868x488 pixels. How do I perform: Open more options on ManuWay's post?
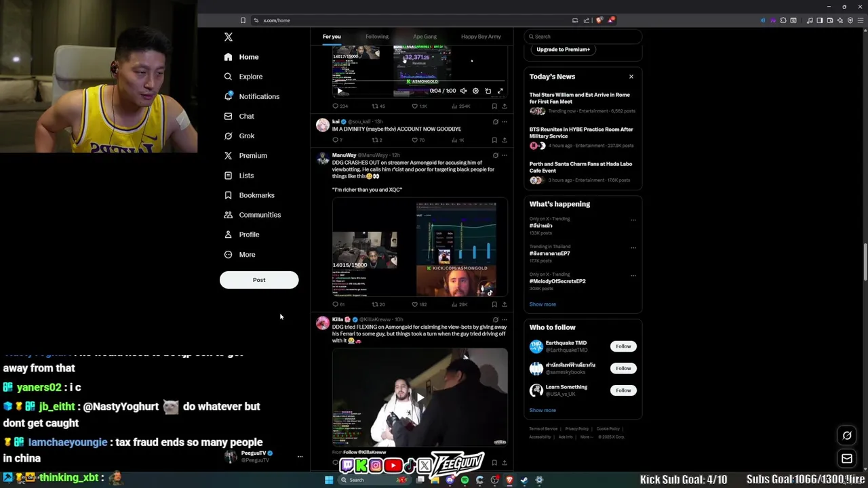click(504, 155)
